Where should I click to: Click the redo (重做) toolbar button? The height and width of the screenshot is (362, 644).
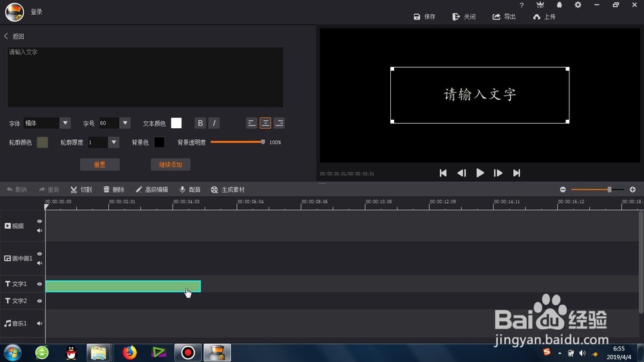click(x=49, y=189)
